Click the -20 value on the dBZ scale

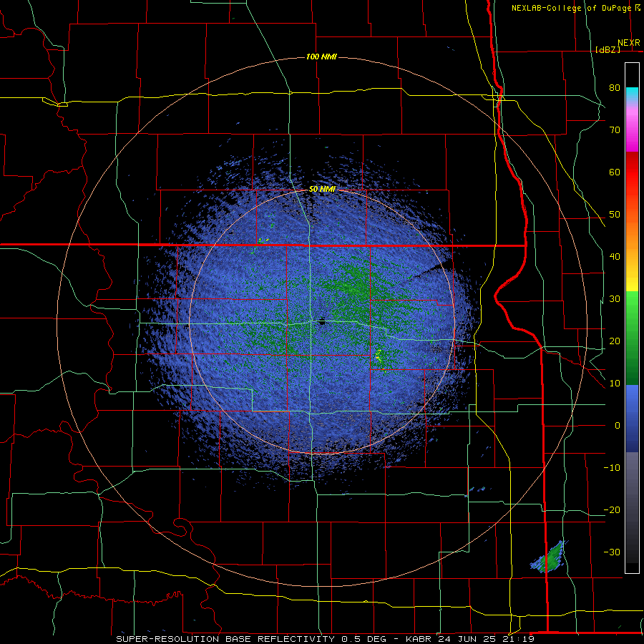612,509
